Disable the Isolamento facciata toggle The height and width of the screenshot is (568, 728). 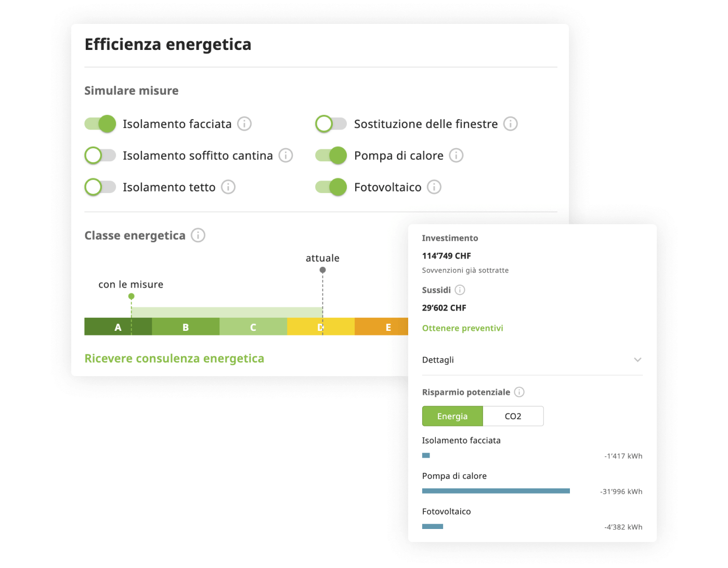100,124
